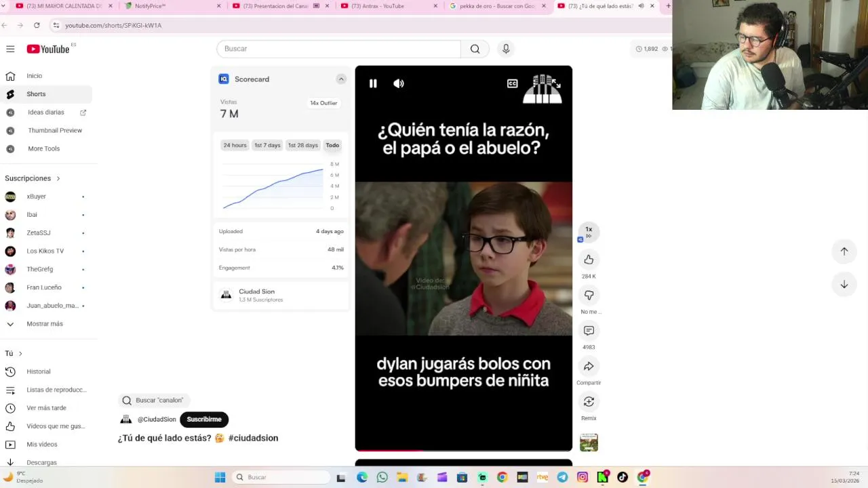Image resolution: width=868 pixels, height=488 pixels.
Task: Collapse the Scorecard panel
Action: tap(341, 79)
